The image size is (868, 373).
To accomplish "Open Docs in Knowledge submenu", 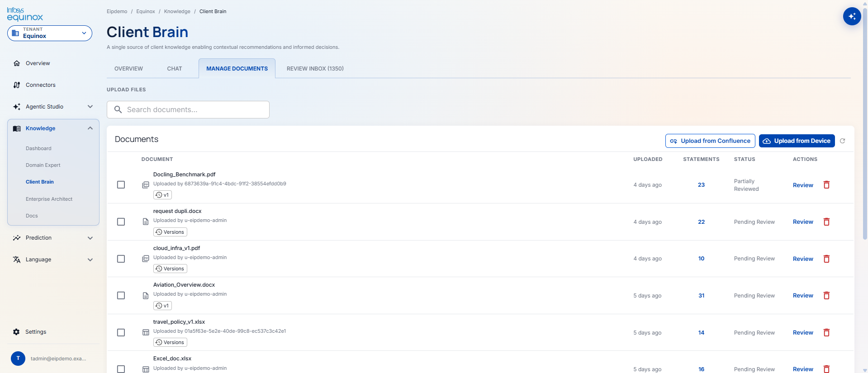I will (32, 216).
